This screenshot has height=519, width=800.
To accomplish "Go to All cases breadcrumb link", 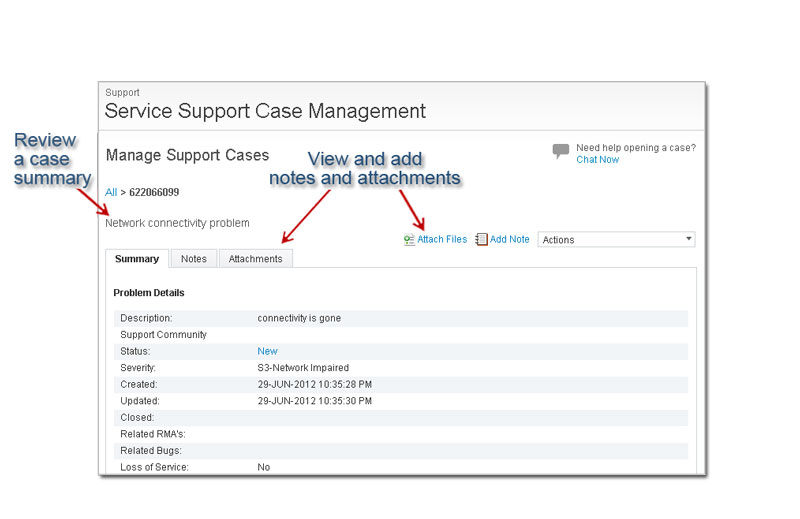I will pos(111,192).
